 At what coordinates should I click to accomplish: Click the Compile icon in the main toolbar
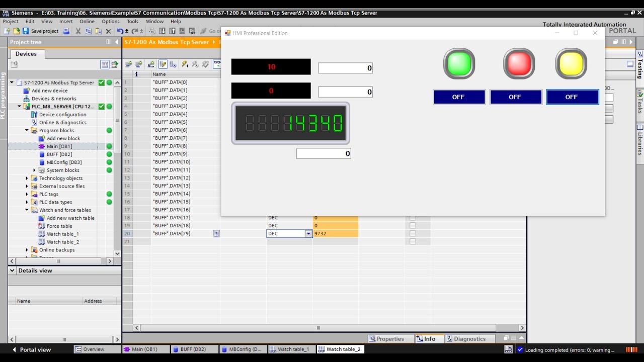point(152,31)
